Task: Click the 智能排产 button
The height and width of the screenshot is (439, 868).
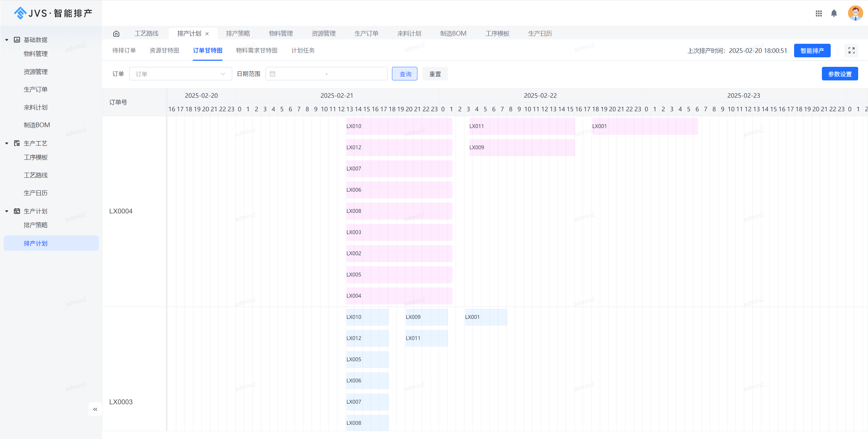Action: pos(812,51)
